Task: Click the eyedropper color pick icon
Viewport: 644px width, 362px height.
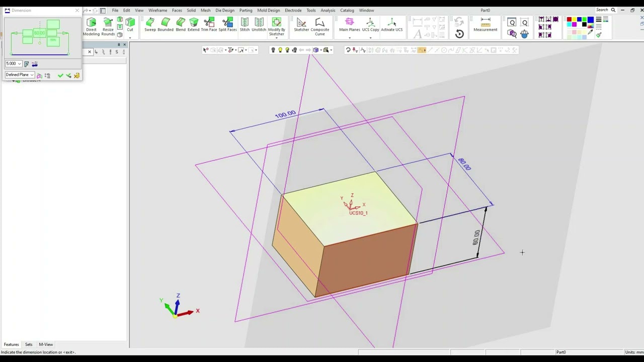Action: click(590, 33)
